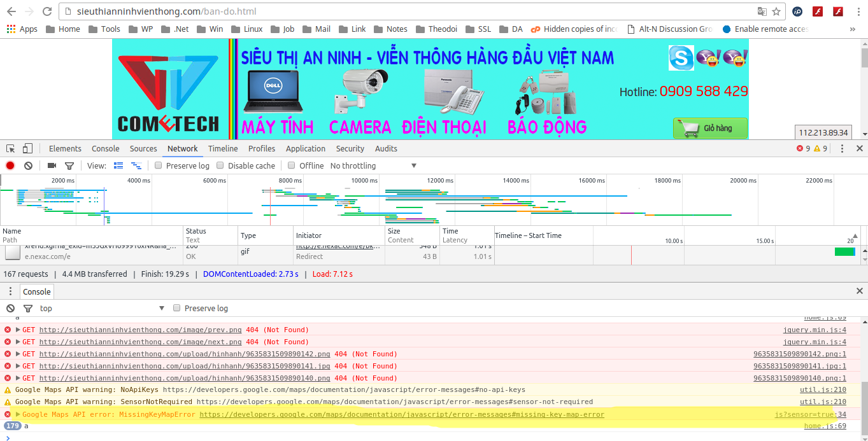Open the util.js:210 source link for NoApiKeys
Screen dimensions: 868x441
[823, 389]
